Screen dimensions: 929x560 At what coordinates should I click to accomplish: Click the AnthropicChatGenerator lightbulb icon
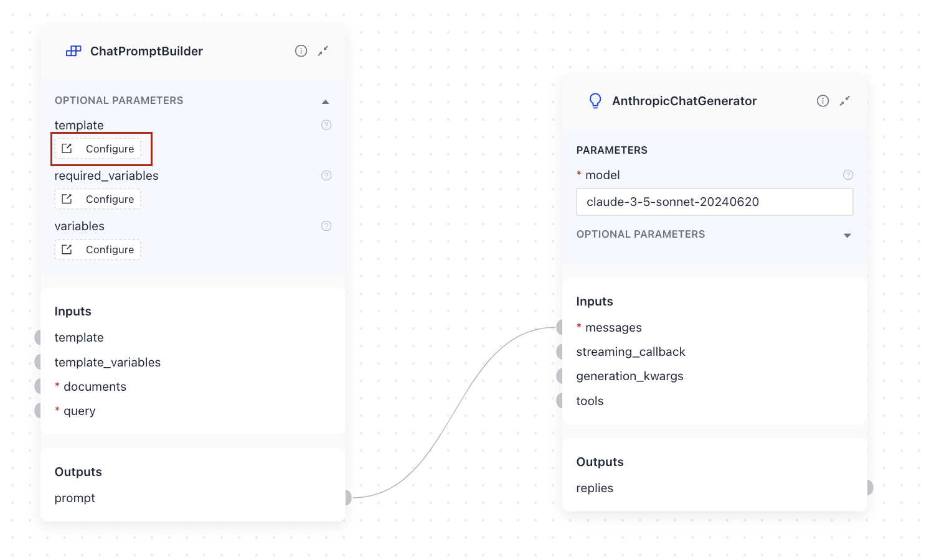pos(595,100)
